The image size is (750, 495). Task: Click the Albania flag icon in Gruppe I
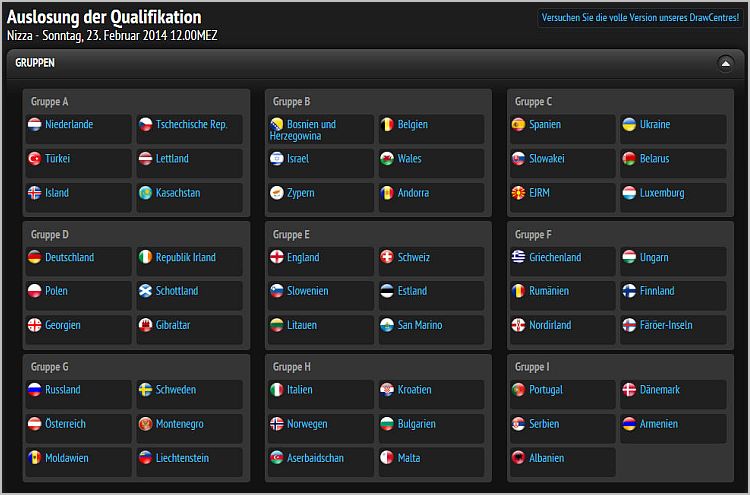coord(518,458)
